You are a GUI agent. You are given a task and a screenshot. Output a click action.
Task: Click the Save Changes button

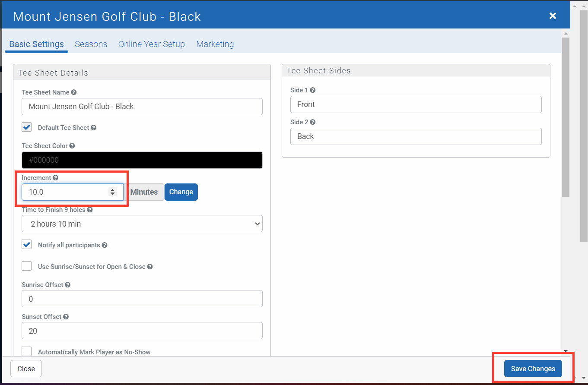click(533, 369)
